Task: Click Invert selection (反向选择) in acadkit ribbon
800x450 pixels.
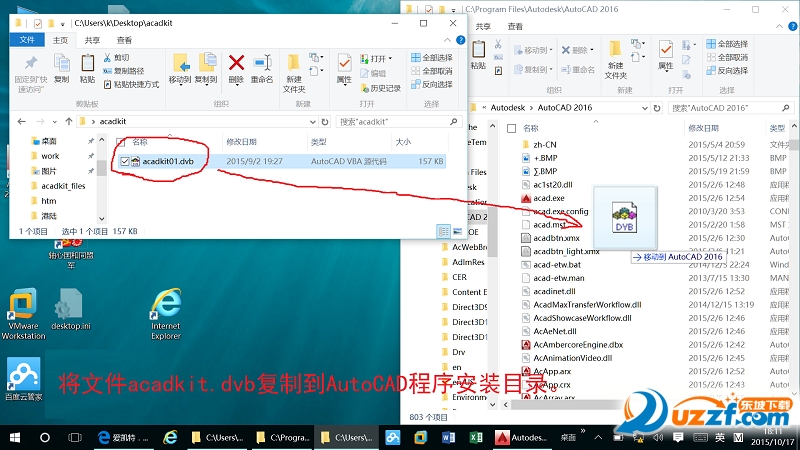Action: point(432,84)
